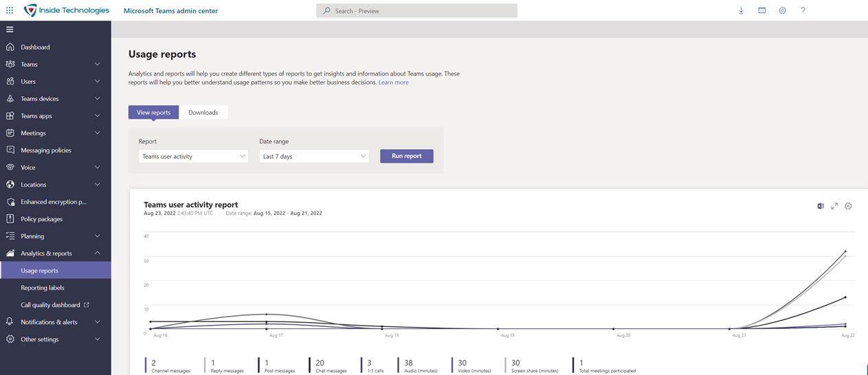Open Call quality dashboard link

pos(55,304)
